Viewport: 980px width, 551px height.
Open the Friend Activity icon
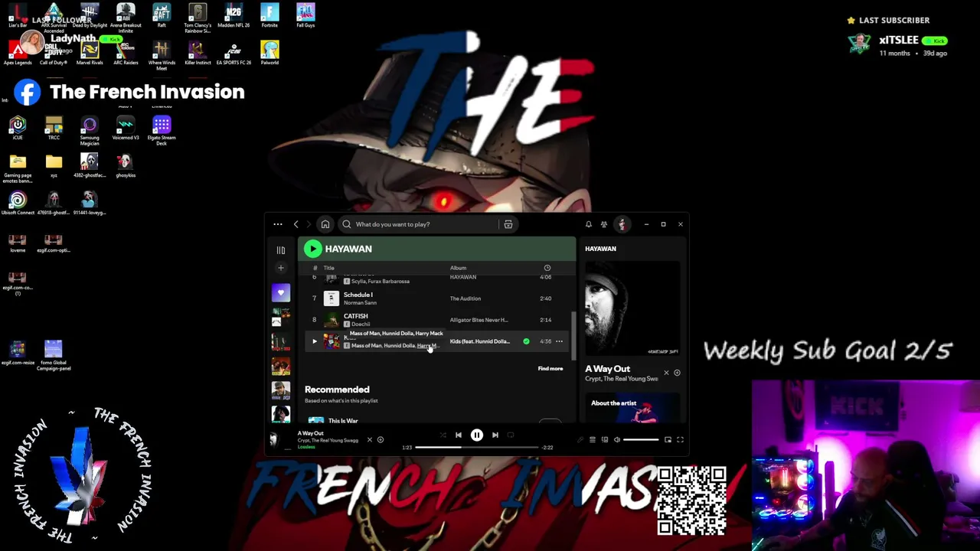click(604, 224)
